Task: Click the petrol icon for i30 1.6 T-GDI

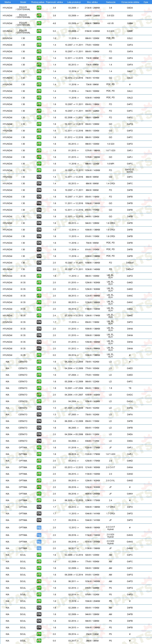Action: click(39, 150)
